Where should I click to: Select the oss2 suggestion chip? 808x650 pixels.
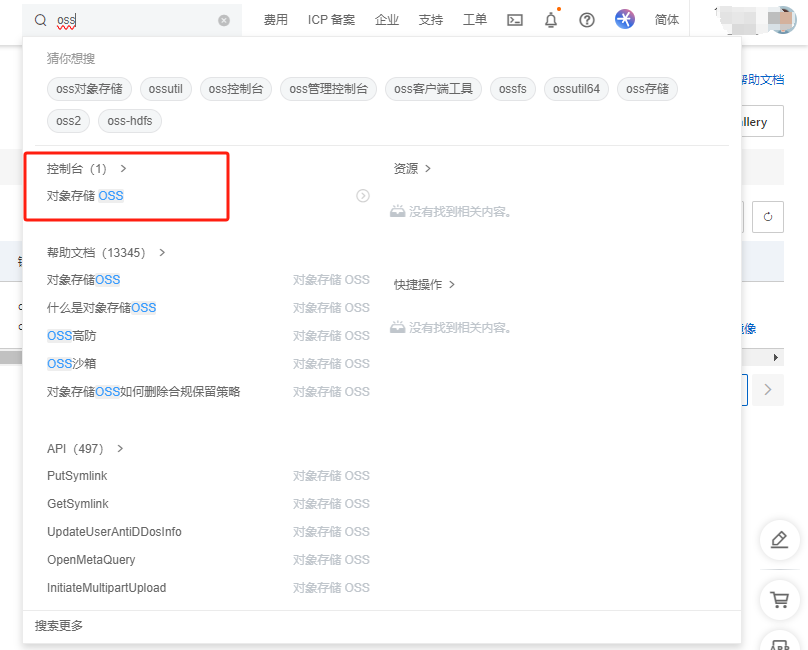[x=69, y=121]
